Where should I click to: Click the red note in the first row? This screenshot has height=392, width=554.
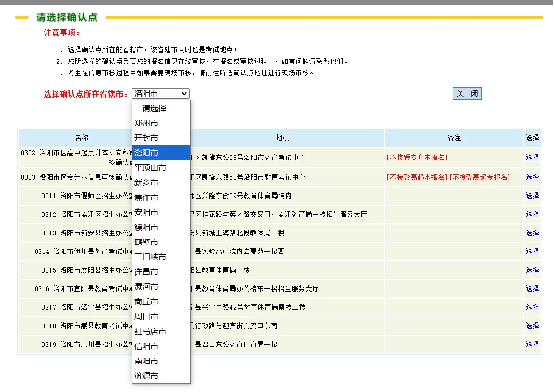click(417, 157)
